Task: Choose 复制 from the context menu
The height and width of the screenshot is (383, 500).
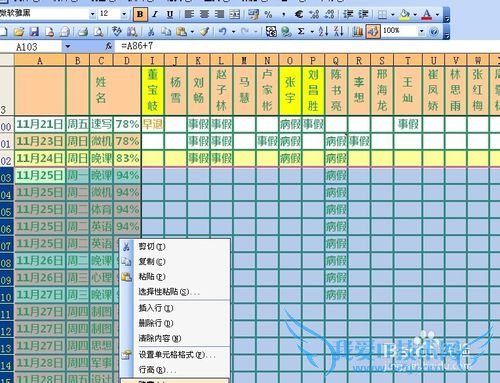Action: [175, 262]
